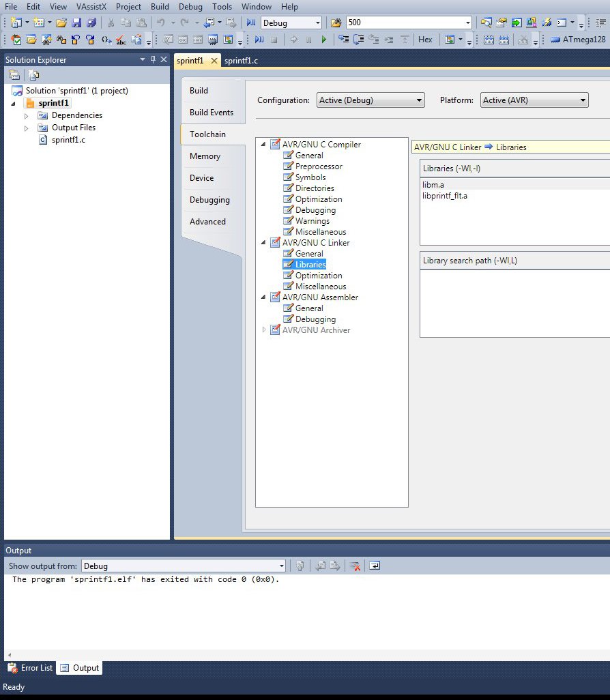610x700 pixels.
Task: Switch to the sprintf1.c editor tab
Action: click(241, 60)
